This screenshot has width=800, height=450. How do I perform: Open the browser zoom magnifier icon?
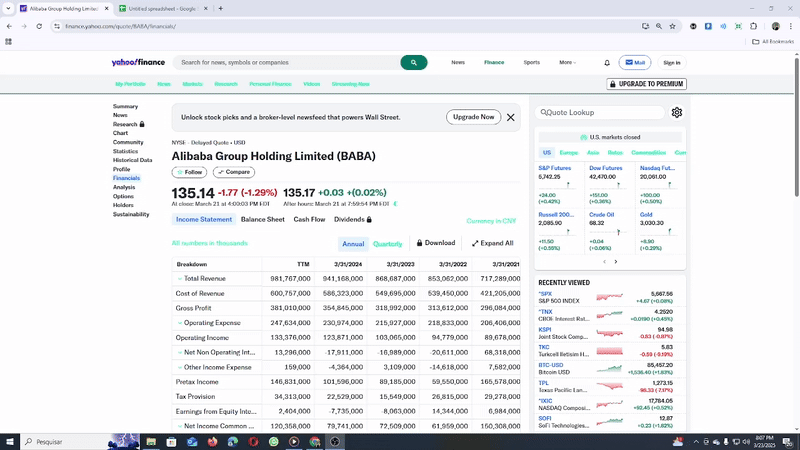[x=659, y=26]
